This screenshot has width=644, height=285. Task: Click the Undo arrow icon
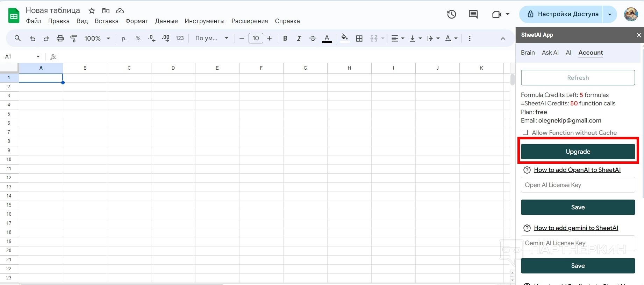coord(33,39)
